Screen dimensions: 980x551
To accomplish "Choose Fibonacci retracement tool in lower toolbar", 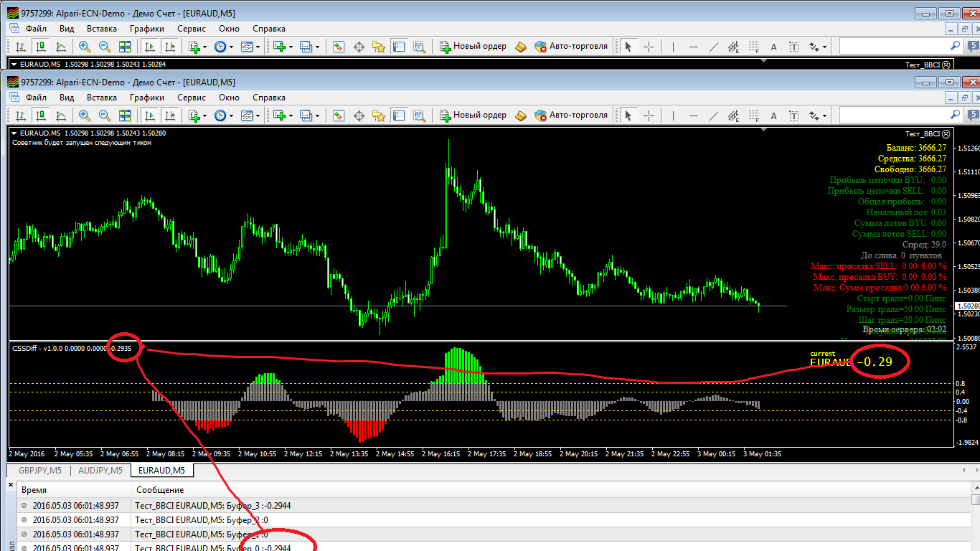I will pos(753,115).
